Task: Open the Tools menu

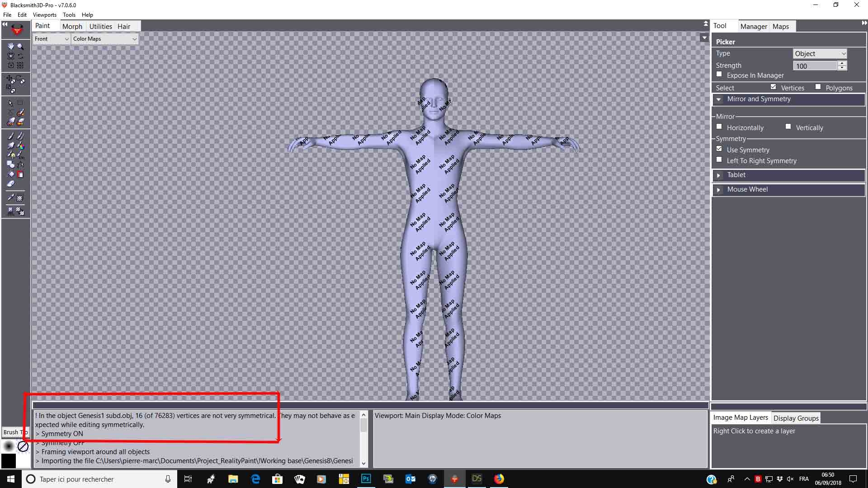Action: pos(69,15)
